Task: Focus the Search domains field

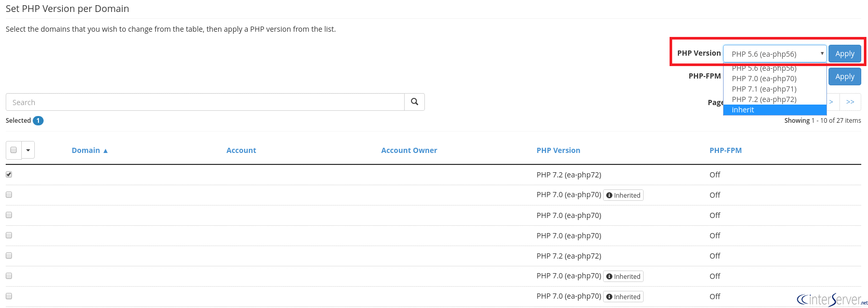Action: pyautogui.click(x=205, y=102)
